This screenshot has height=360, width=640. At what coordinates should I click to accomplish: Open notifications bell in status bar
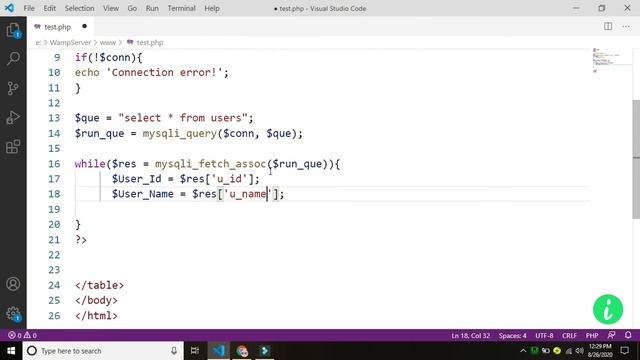[x=628, y=335]
